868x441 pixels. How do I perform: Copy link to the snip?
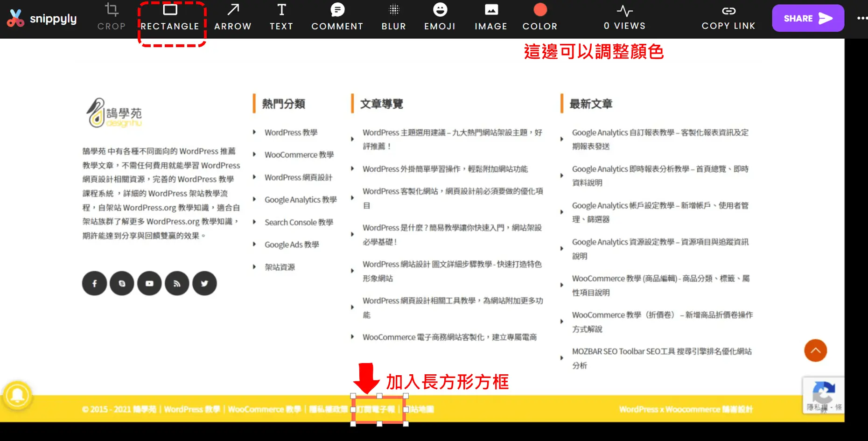coord(728,18)
